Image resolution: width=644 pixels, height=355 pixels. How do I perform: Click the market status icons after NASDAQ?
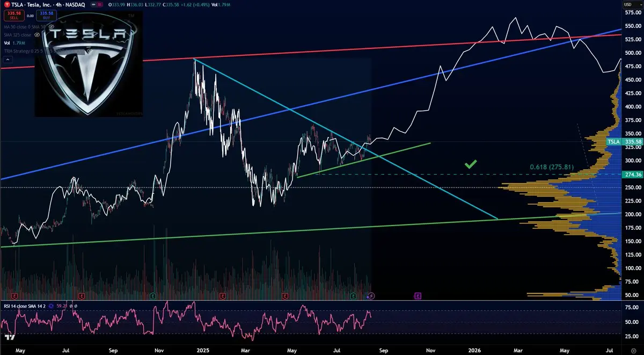97,4
